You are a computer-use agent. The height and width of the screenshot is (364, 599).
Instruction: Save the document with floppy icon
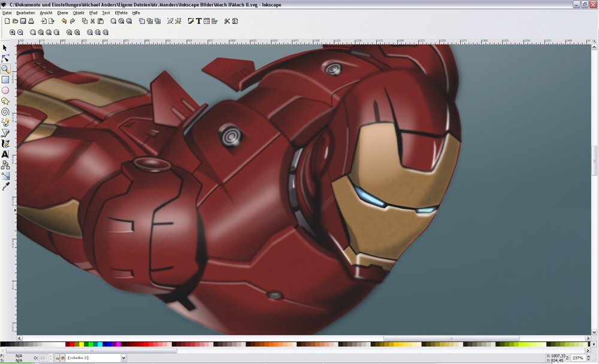coord(23,22)
